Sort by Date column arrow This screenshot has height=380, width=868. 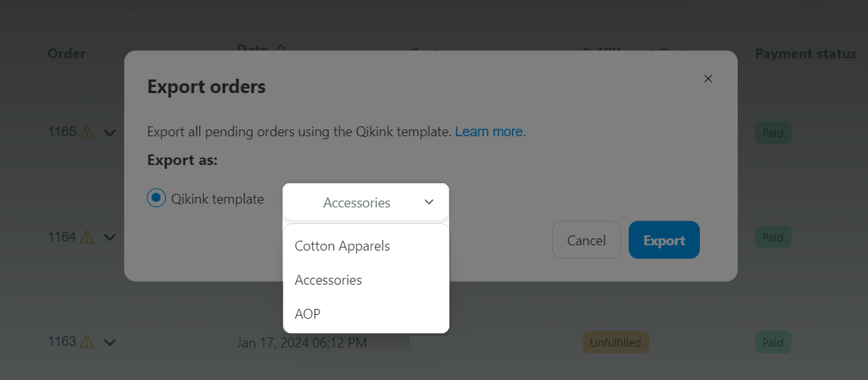281,48
